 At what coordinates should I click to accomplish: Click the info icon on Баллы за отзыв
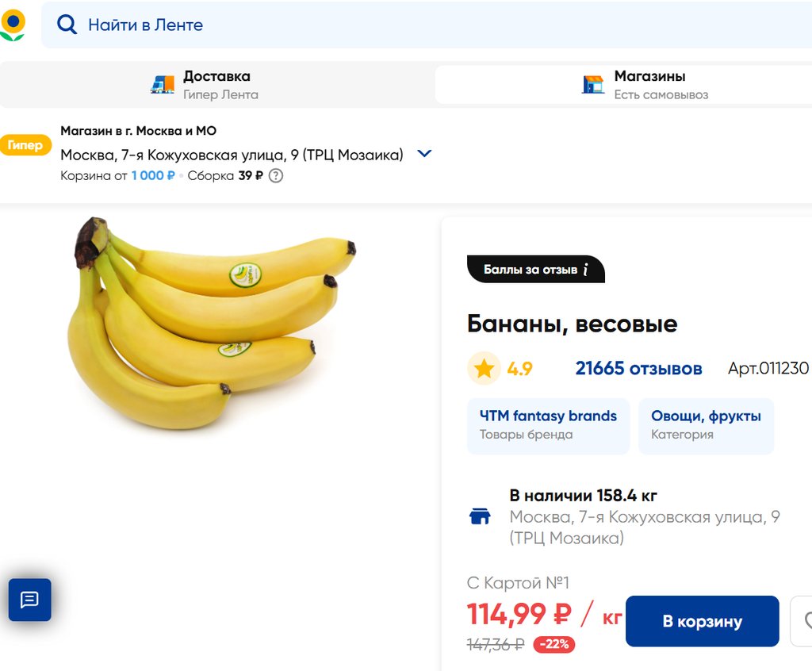(x=585, y=270)
